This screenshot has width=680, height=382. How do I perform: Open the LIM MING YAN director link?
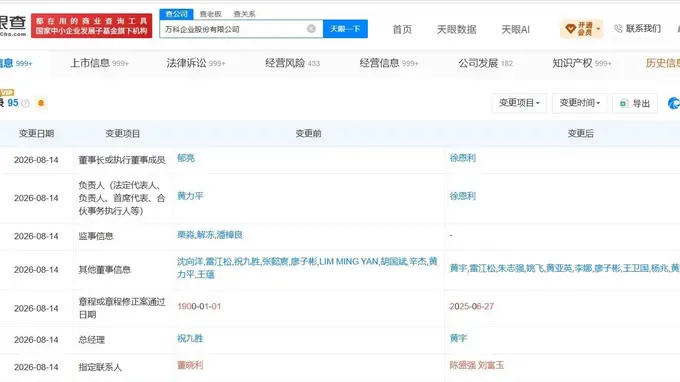[x=349, y=261]
